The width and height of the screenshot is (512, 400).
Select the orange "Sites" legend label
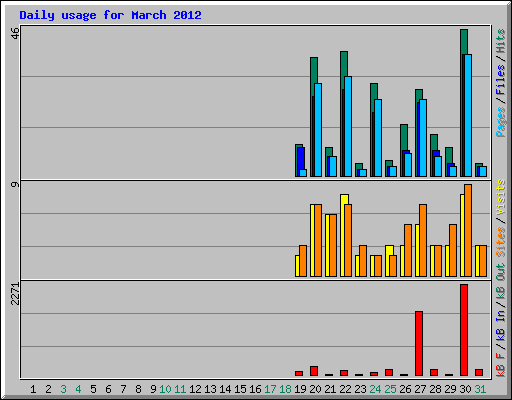coord(501,242)
